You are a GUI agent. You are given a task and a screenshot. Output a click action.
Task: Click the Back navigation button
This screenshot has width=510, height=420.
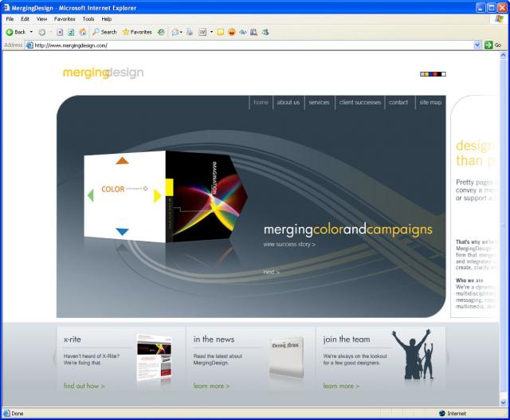coord(16,32)
